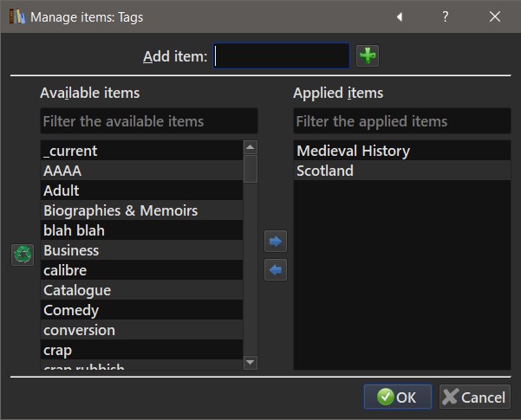Select the Biographies & Memoirs tag
Image resolution: width=521 pixels, height=420 pixels.
pos(120,210)
